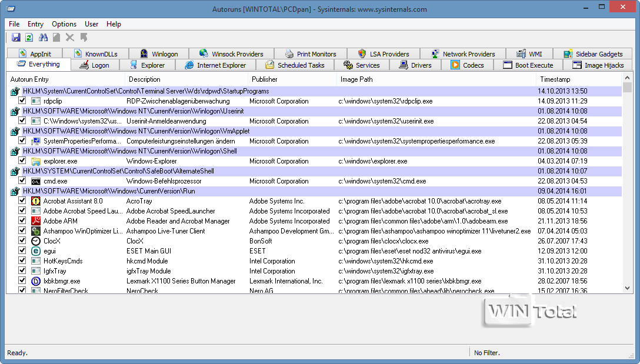Open the User menu
The height and width of the screenshot is (364, 640).
(91, 24)
